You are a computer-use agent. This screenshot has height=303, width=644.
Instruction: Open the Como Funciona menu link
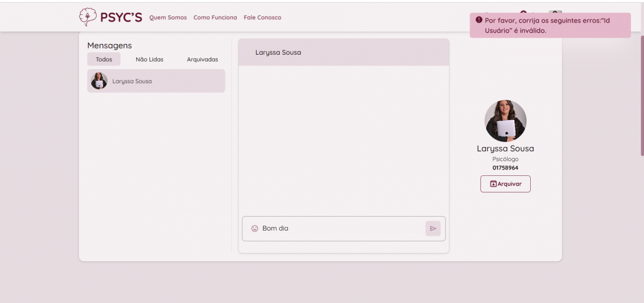coord(215,18)
